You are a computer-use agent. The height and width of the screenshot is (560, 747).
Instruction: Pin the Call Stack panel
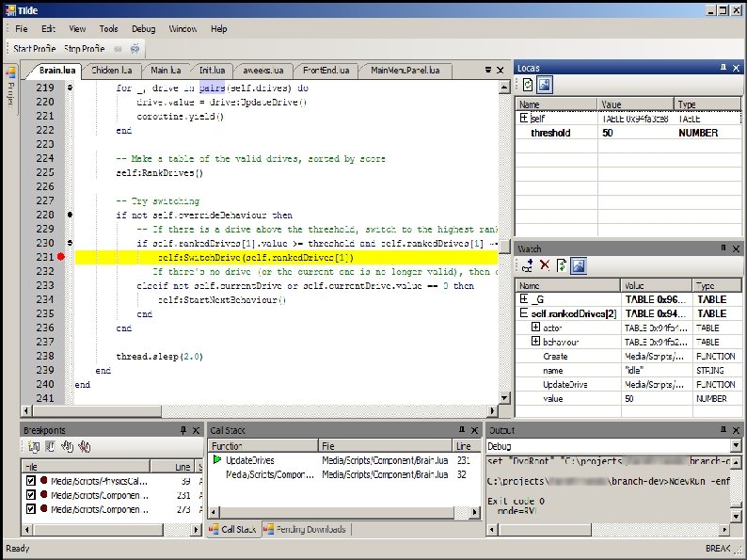point(462,430)
